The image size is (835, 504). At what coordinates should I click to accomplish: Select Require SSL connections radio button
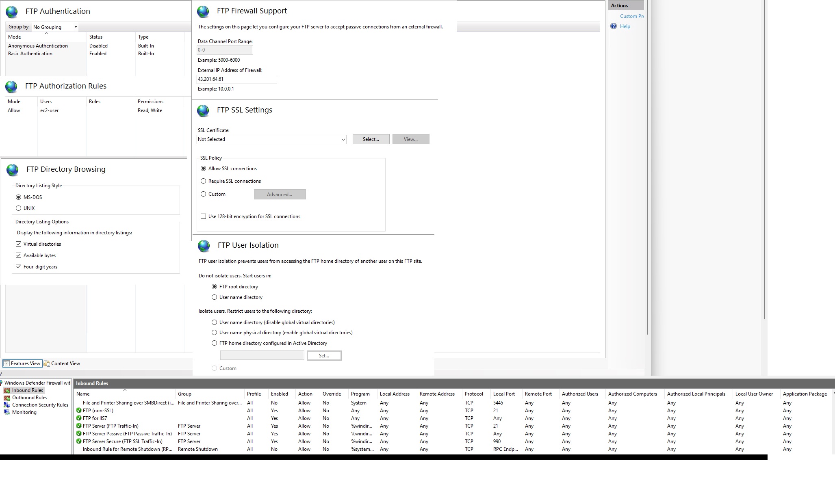204,181
